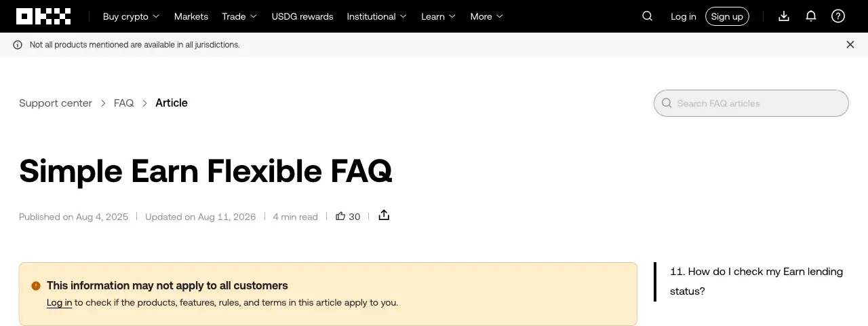The height and width of the screenshot is (326, 868).
Task: Click the orange warning icon in notice
Action: point(36,286)
